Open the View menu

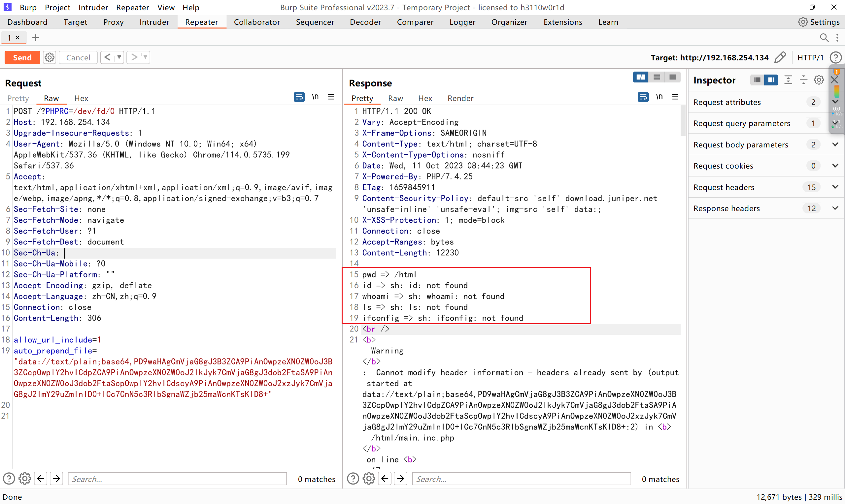click(166, 8)
